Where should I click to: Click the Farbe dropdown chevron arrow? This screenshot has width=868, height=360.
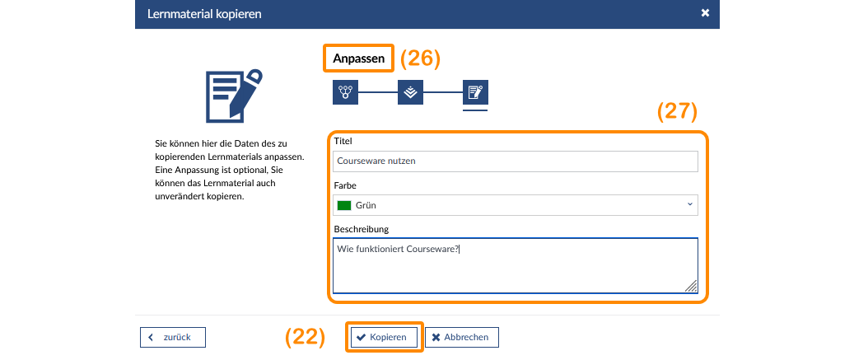click(689, 205)
